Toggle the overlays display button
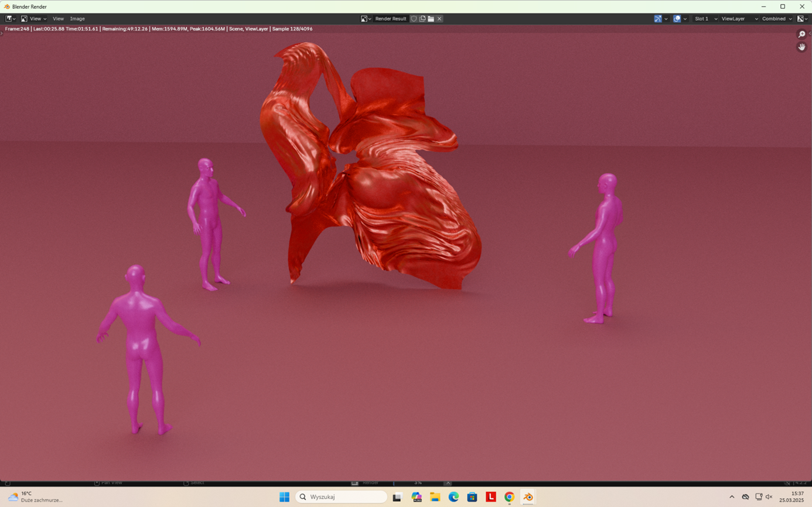 [x=677, y=19]
